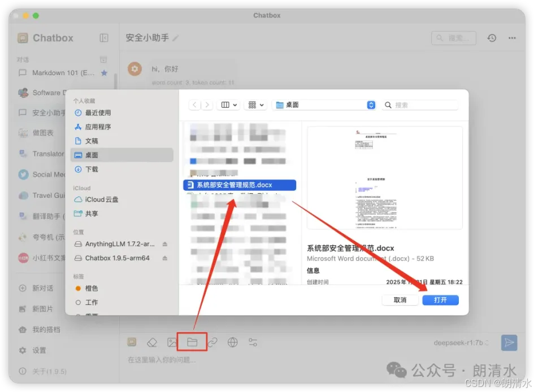The width and height of the screenshot is (534, 392).
Task: Click the back arrow in file dialog
Action: [x=194, y=105]
